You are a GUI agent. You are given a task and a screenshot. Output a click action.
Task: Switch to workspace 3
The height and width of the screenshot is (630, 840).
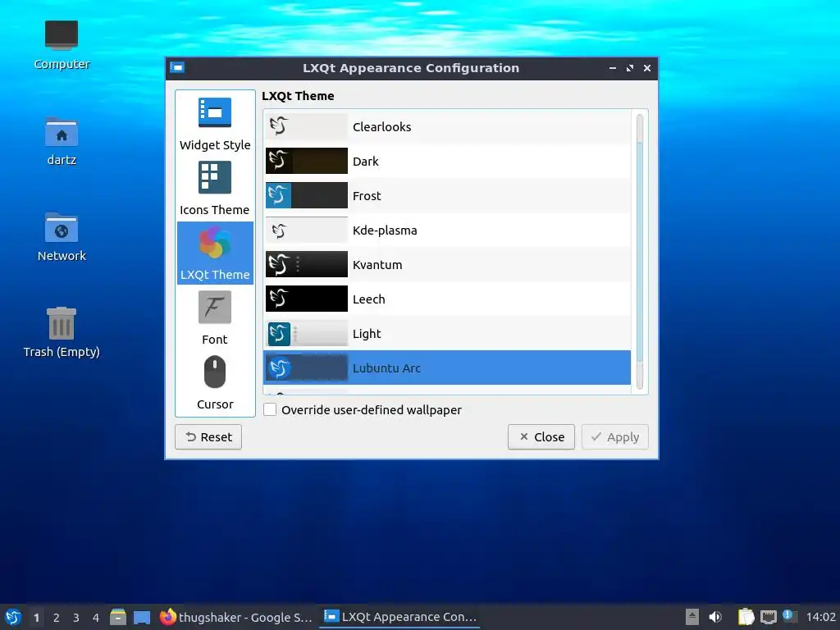tap(76, 618)
